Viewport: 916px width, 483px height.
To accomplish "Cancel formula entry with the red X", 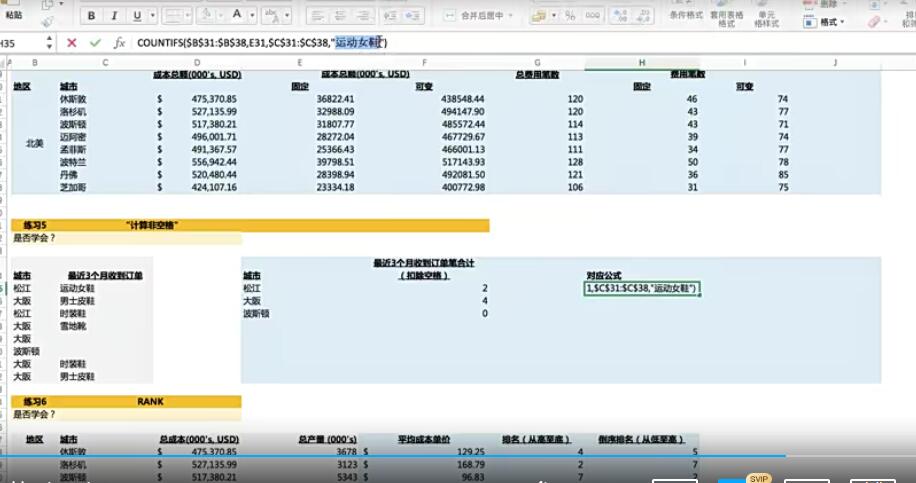I will coord(71,43).
